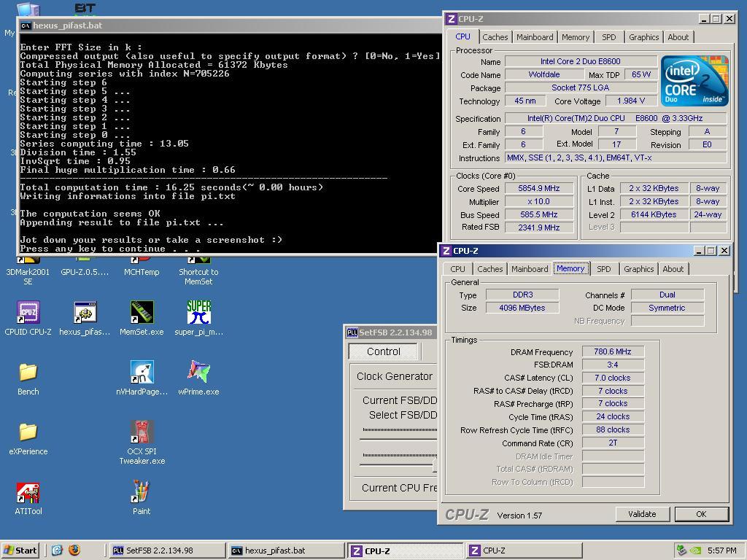Open the Shortcut to MemSet icon

click(x=198, y=271)
